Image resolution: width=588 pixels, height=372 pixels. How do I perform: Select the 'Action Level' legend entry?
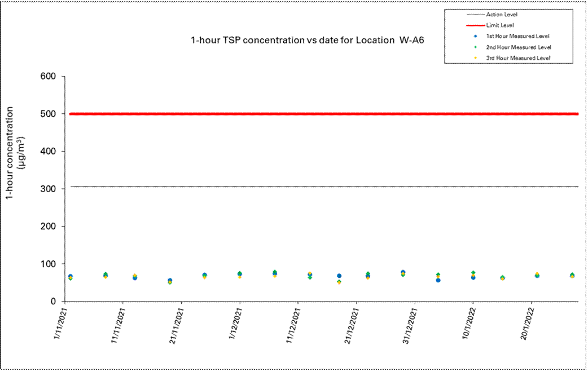pyautogui.click(x=502, y=15)
